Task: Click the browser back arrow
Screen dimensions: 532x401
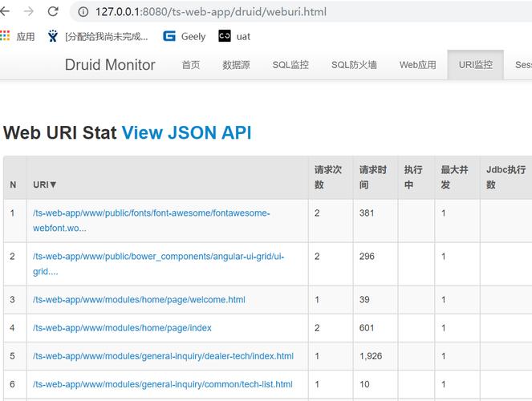Action: (x=4, y=11)
